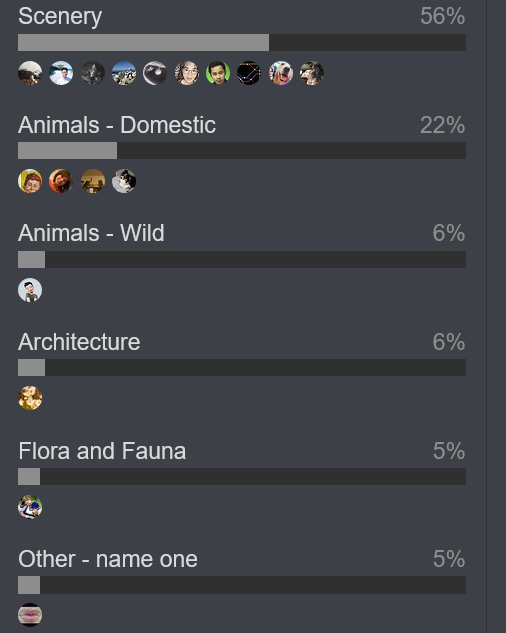
Task: Click the voter avatar under Flora and Fauna
Action: 30,507
